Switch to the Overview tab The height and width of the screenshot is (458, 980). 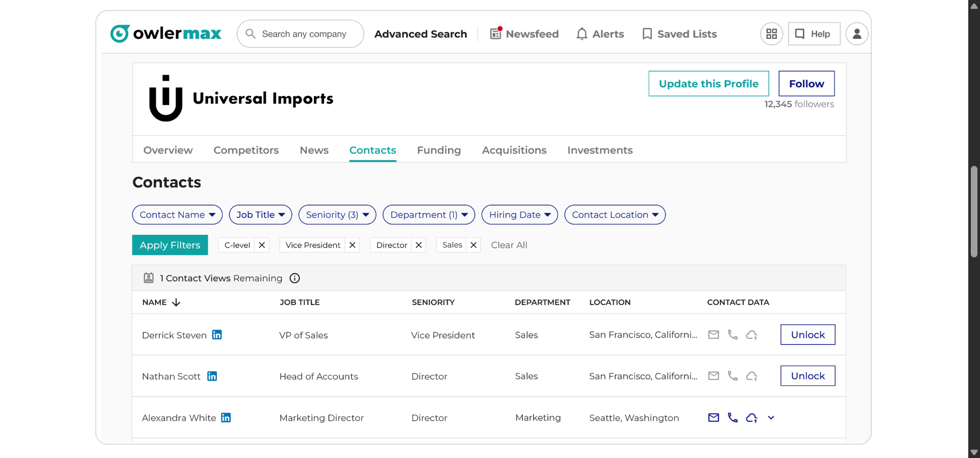168,150
